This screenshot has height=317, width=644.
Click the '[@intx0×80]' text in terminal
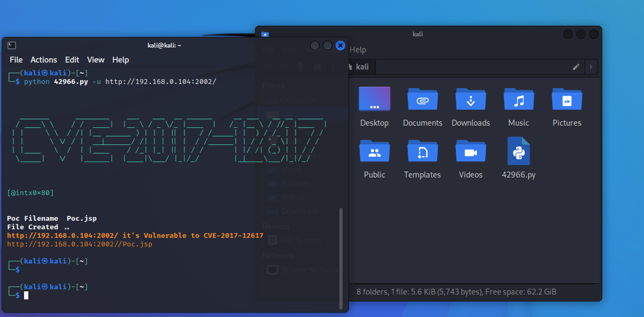(30, 192)
